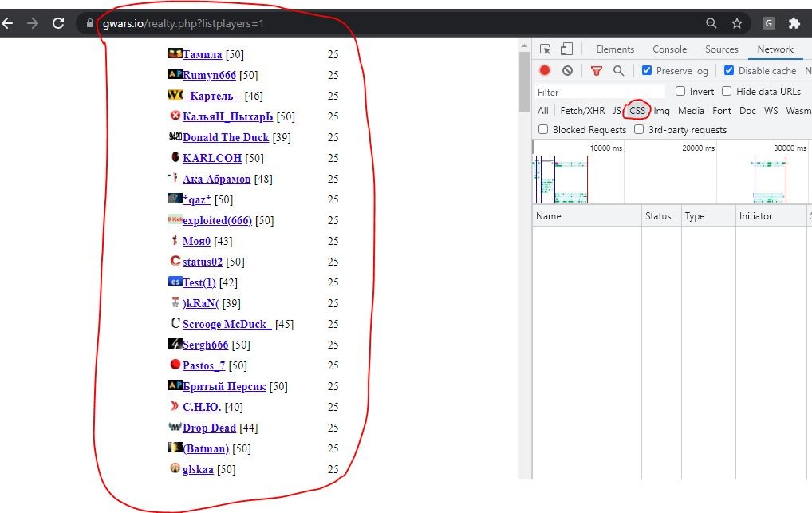Filter requests by WS

(771, 110)
